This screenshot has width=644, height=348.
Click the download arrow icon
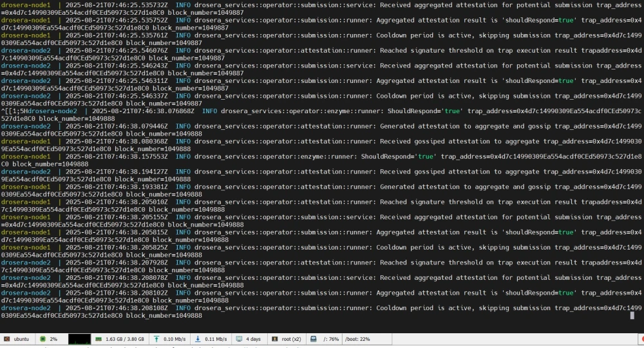click(x=198, y=339)
